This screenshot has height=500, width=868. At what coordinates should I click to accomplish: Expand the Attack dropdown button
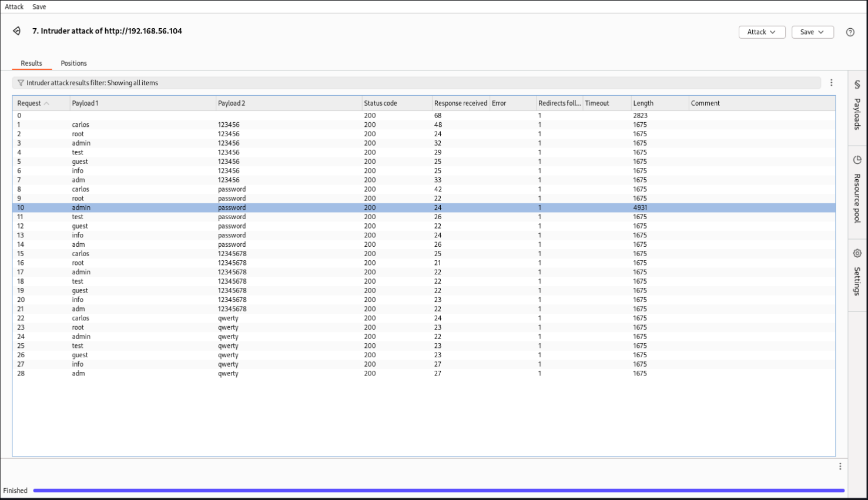click(762, 32)
